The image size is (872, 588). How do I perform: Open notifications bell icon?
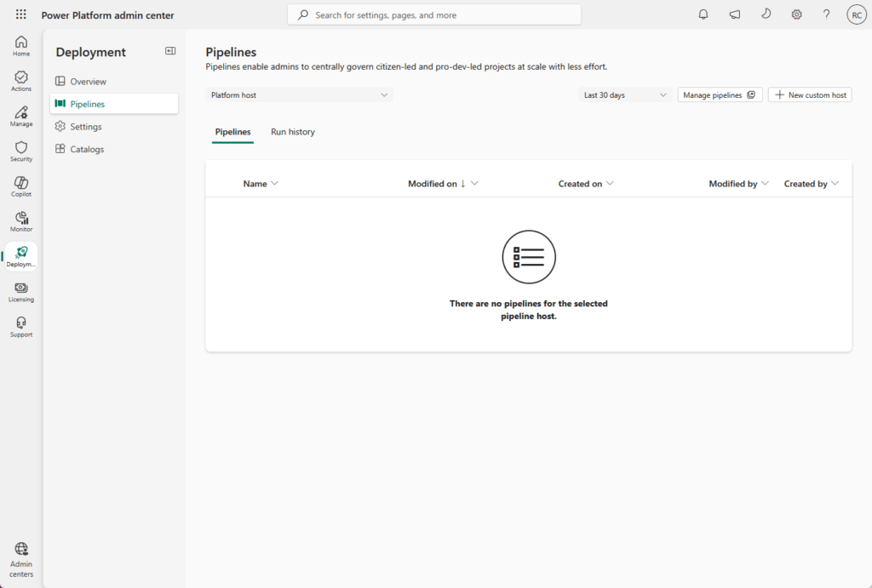click(x=703, y=14)
